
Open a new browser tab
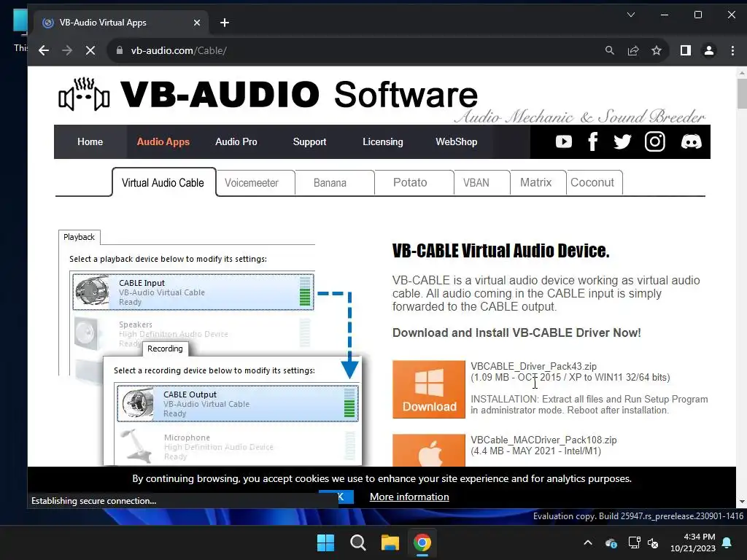[x=225, y=23]
